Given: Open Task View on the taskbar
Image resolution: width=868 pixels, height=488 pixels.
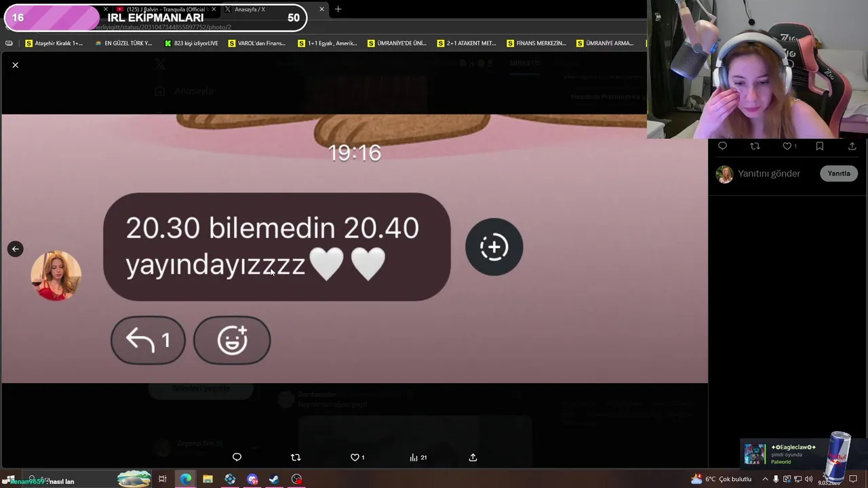Looking at the screenshot, I should 163,479.
